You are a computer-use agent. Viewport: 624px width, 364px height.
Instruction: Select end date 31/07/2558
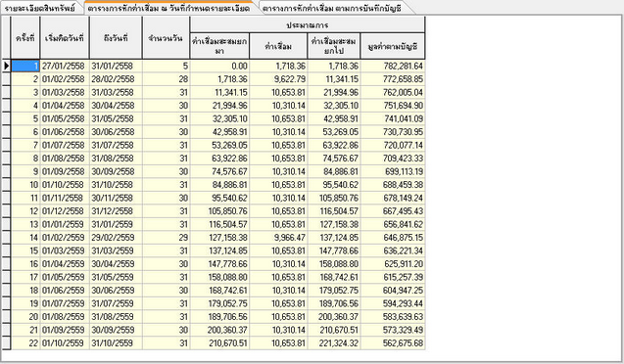(116, 145)
